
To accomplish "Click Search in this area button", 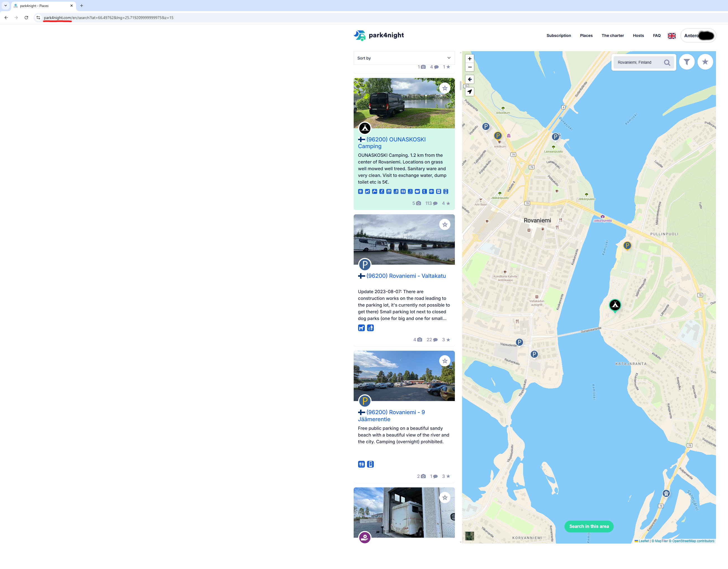I will tap(589, 526).
